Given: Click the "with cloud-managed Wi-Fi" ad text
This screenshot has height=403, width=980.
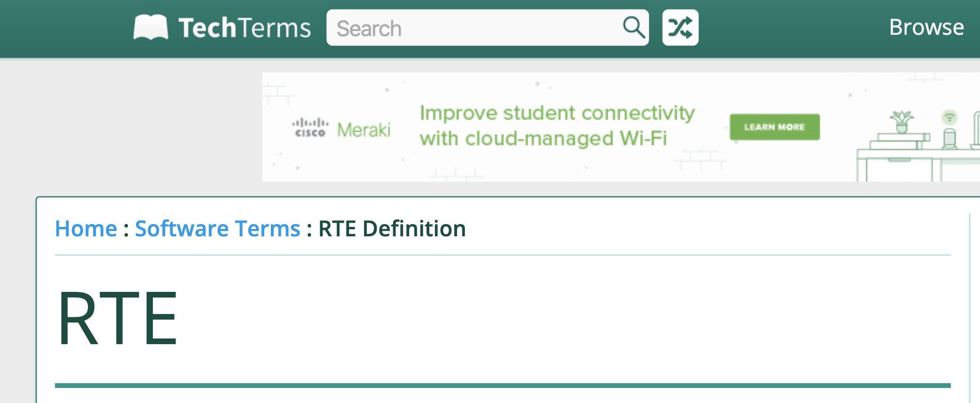Looking at the screenshot, I should [543, 139].
